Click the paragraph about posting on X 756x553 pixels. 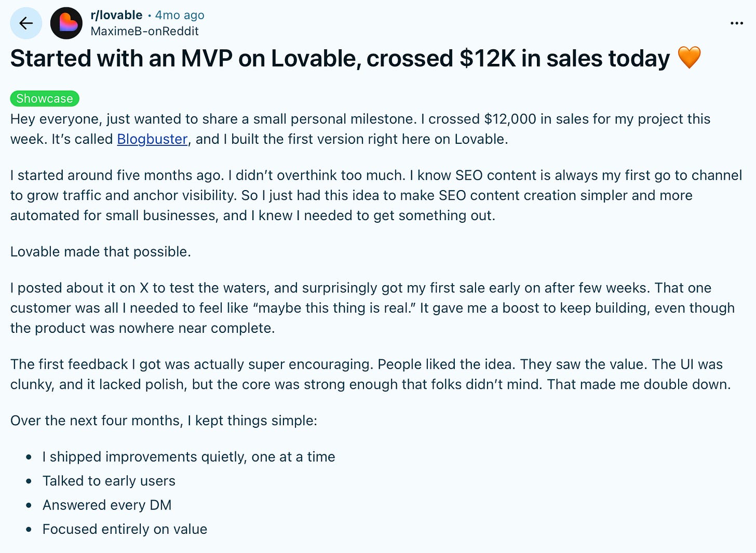(x=372, y=308)
